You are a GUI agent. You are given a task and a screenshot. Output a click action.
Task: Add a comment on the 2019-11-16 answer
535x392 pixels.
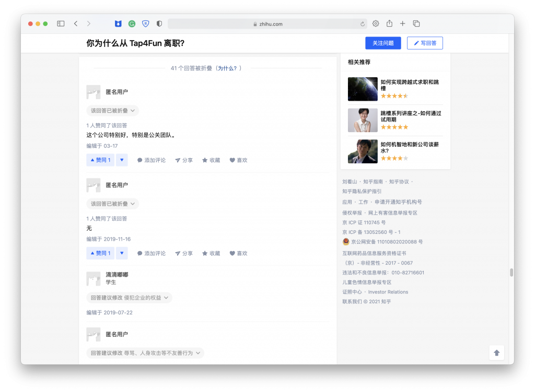click(x=152, y=253)
